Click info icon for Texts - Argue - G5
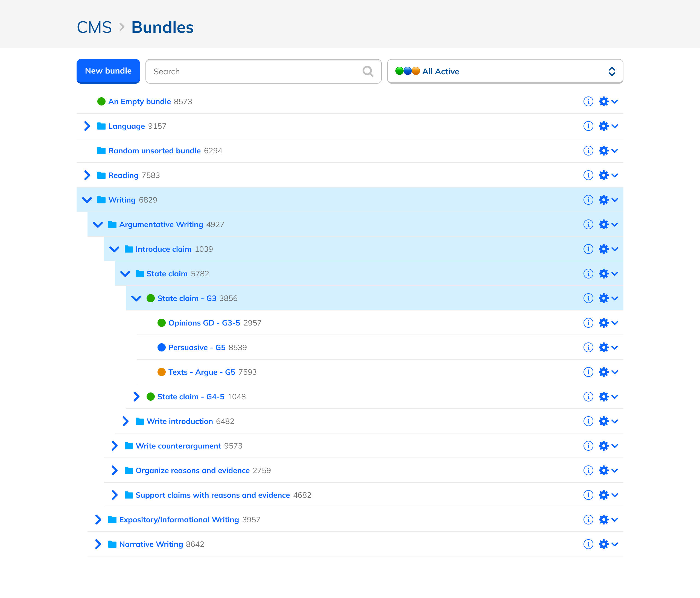Screen dimensions: 700x598 click(x=588, y=372)
